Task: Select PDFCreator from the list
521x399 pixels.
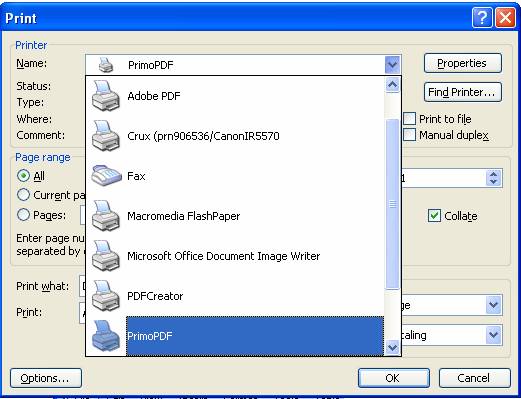Action: pyautogui.click(x=235, y=296)
